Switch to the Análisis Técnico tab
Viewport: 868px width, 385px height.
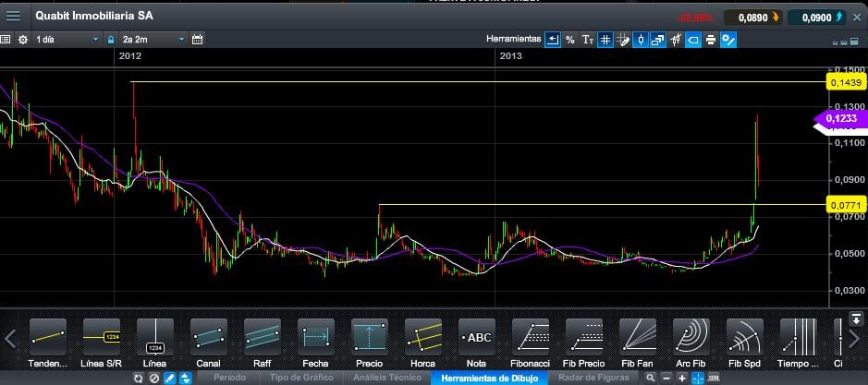(x=386, y=378)
